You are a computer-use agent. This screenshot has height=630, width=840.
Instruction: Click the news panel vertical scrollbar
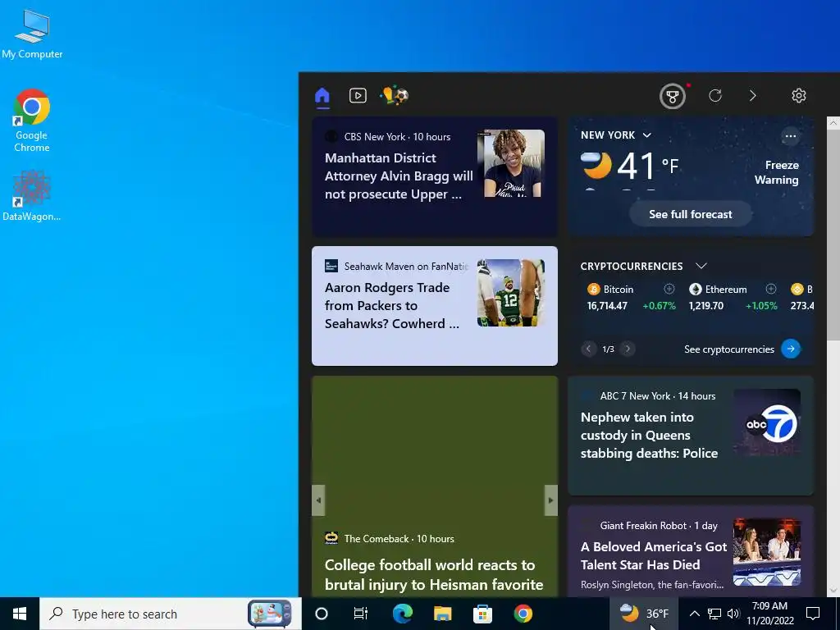833,234
